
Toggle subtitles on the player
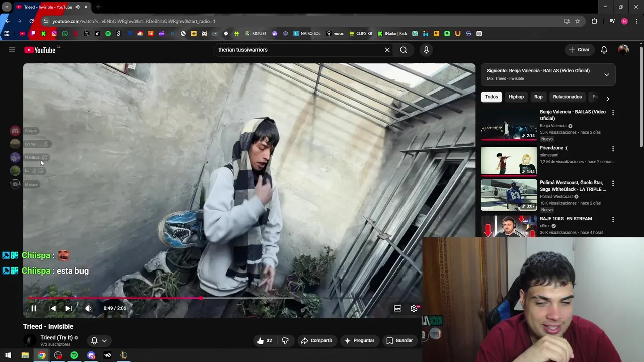[397, 308]
